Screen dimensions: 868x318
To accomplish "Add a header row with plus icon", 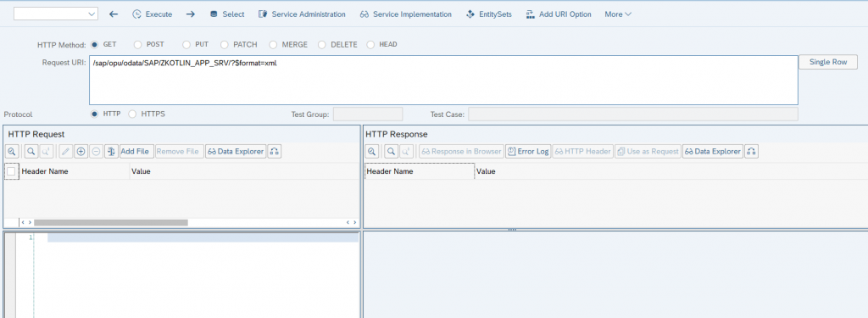I will 81,151.
